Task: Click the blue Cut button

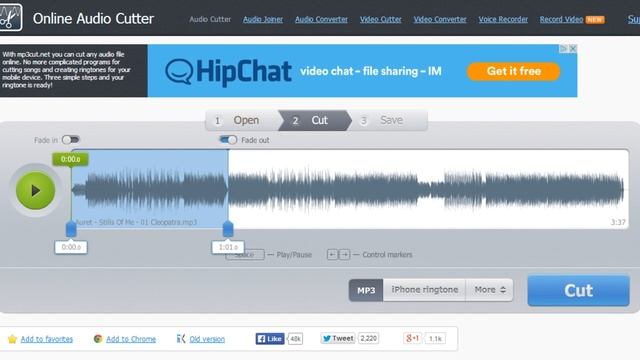Action: [578, 291]
